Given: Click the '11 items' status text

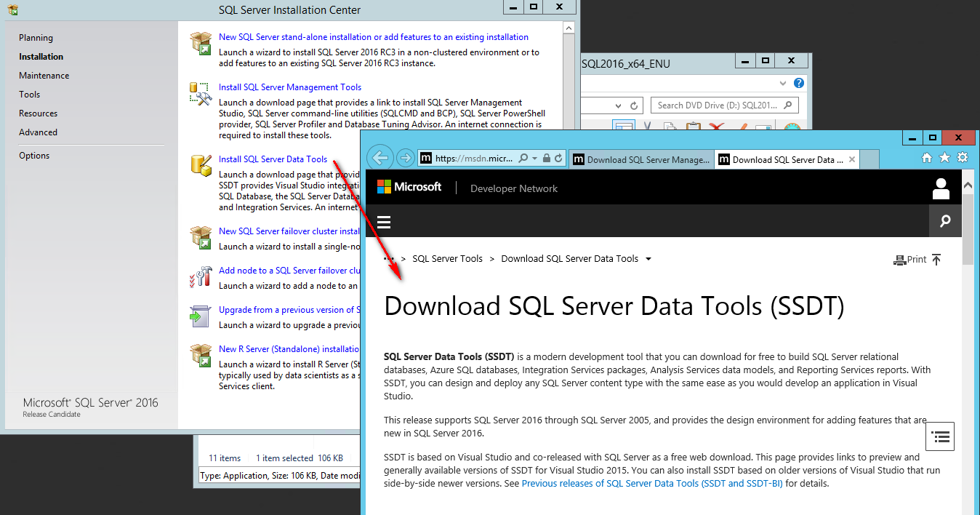Looking at the screenshot, I should (225, 458).
